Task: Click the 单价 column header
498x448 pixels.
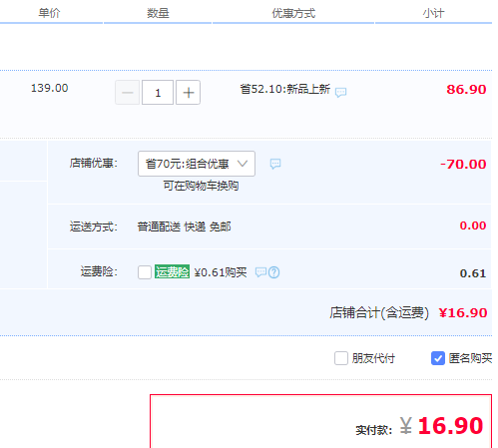Action: [x=49, y=13]
